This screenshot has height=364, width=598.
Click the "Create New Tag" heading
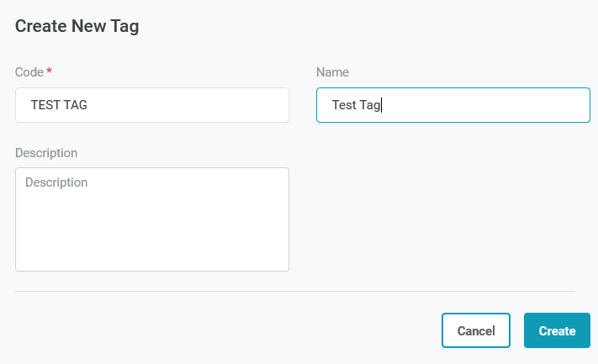pyautogui.click(x=77, y=26)
